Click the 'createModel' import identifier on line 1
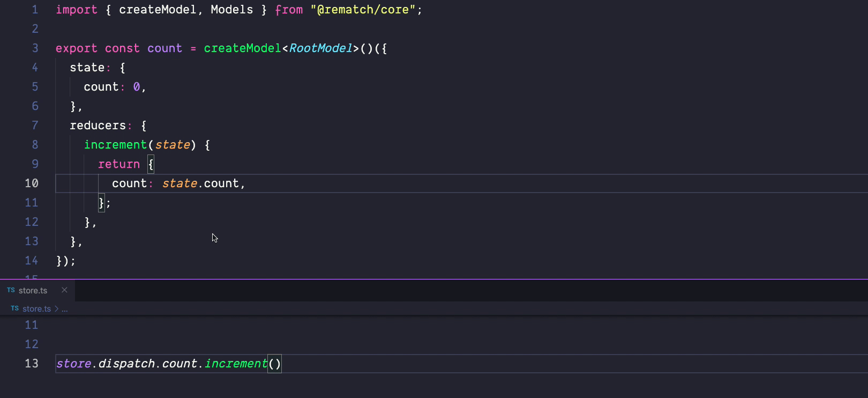The height and width of the screenshot is (398, 868). (x=158, y=10)
